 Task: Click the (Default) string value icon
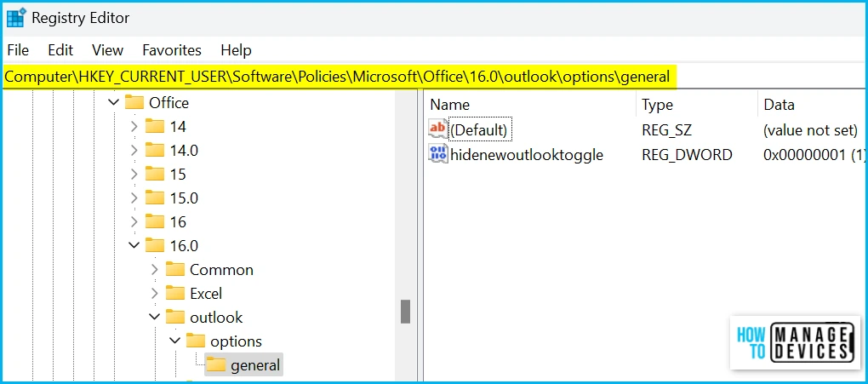click(438, 129)
